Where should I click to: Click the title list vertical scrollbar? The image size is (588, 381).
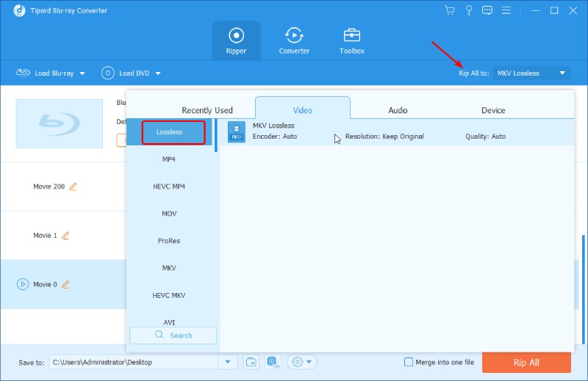tap(583, 289)
